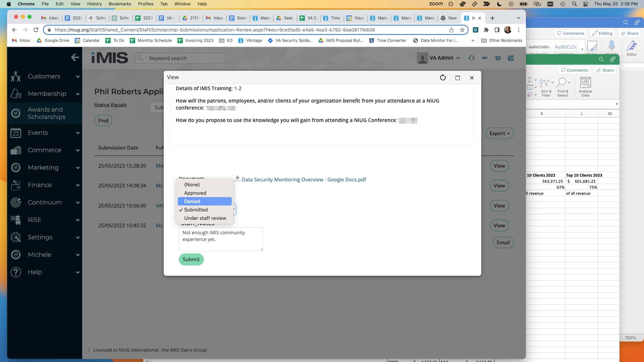
Task: Select Approved in status dropdown
Action: click(x=205, y=193)
